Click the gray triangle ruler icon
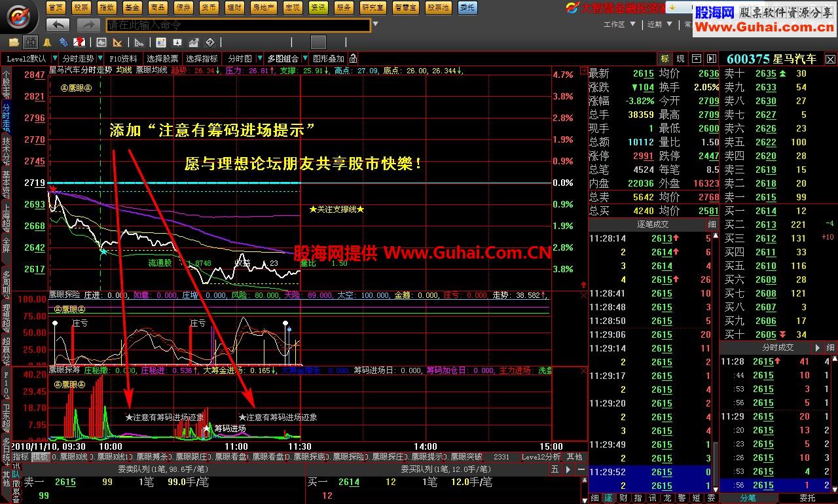Image resolution: width=838 pixels, height=504 pixels. (x=139, y=43)
